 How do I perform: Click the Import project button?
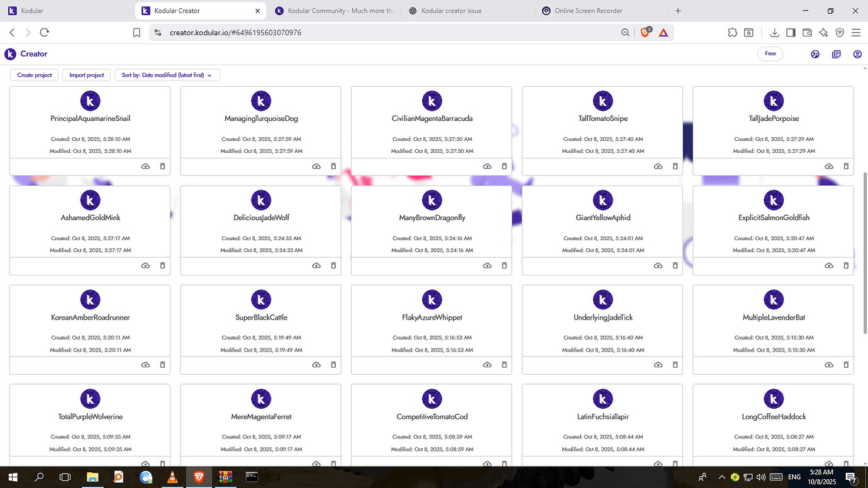coord(86,74)
